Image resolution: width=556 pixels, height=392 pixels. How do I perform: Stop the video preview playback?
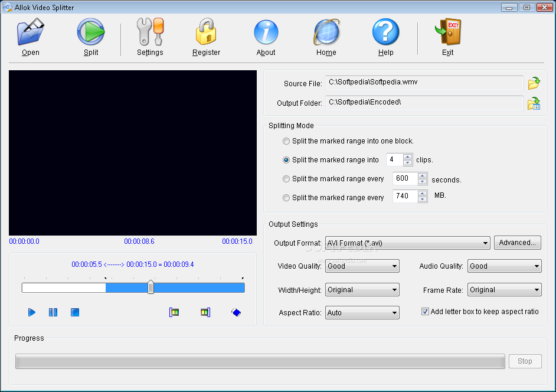[x=75, y=312]
